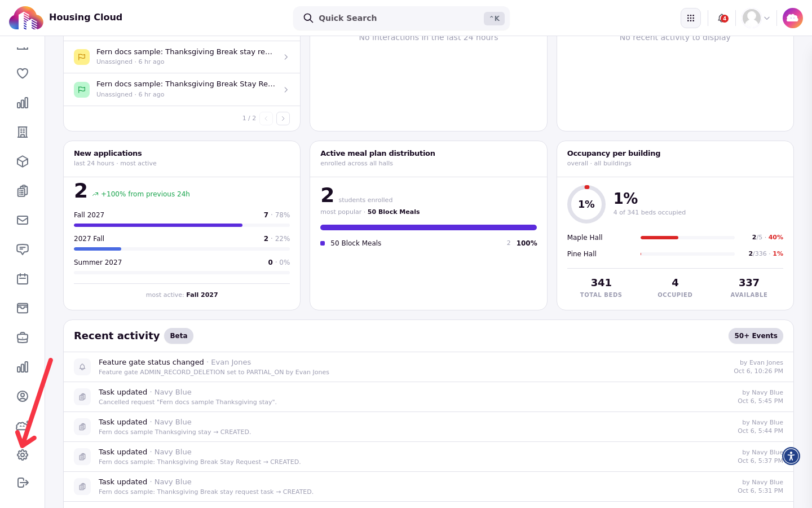Open the archive box icon in sidebar
Image resolution: width=812 pixels, height=508 pixels.
(23, 308)
